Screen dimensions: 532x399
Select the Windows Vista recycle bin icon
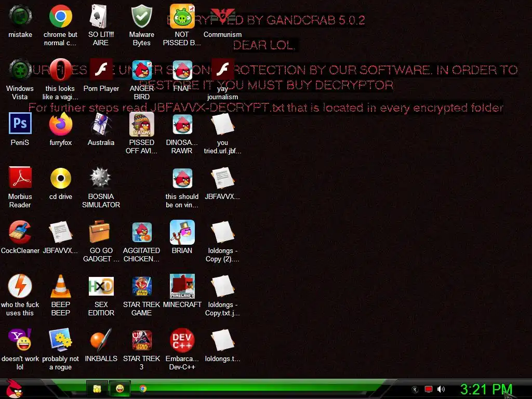click(20, 70)
